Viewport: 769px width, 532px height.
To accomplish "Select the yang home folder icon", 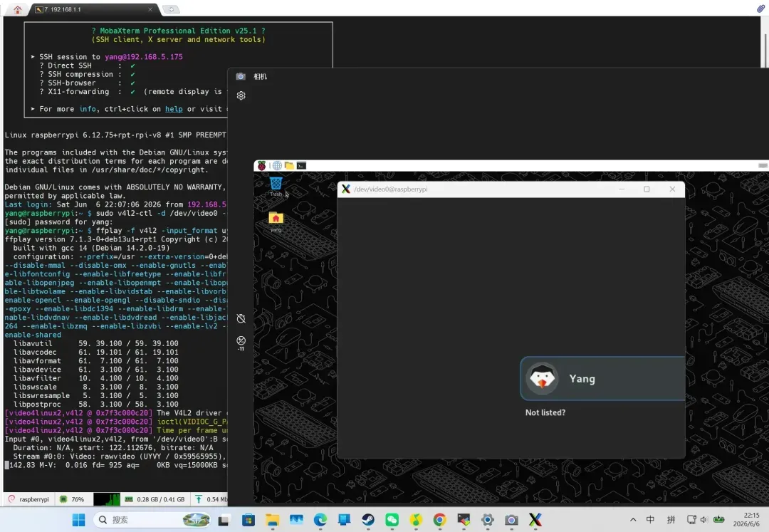I will (x=276, y=221).
